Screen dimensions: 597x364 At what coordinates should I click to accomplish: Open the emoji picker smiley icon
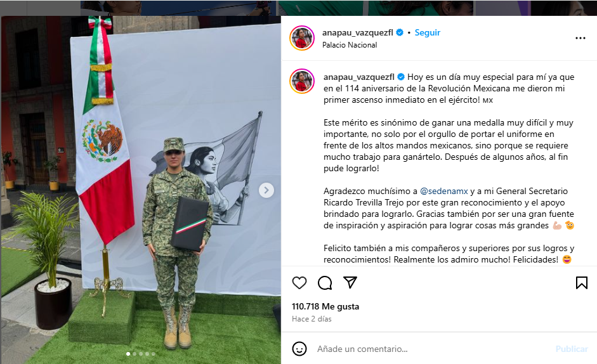click(x=299, y=349)
